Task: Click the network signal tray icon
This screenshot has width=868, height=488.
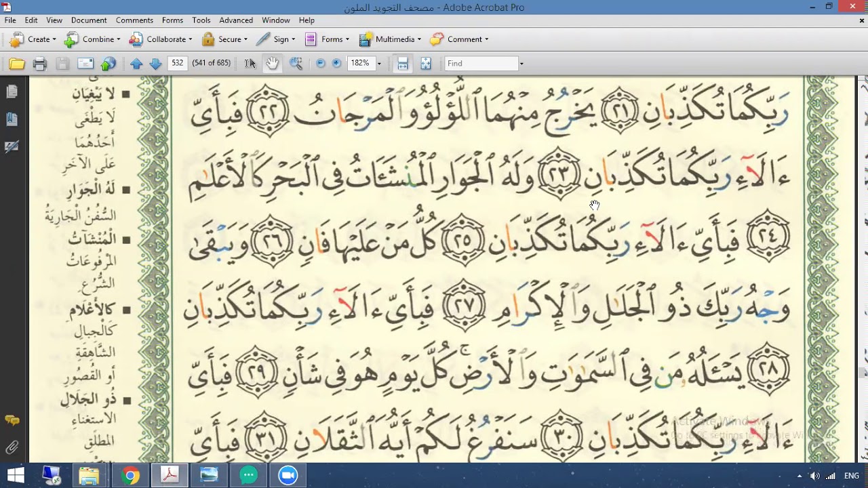Action: [831, 476]
